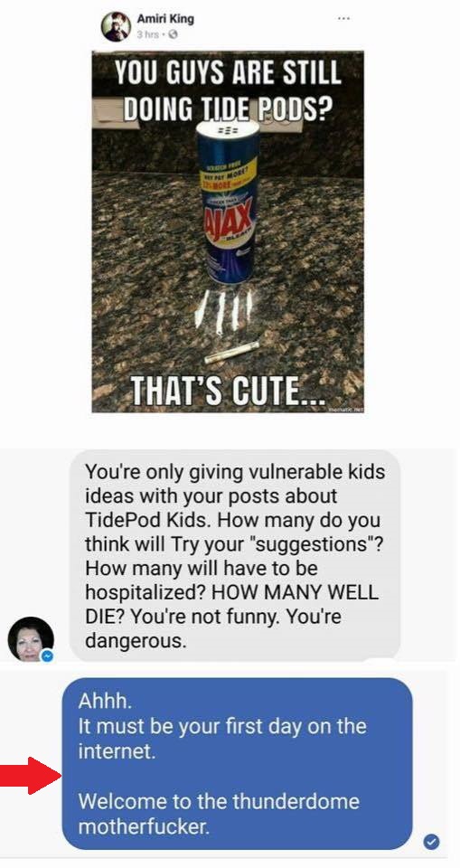Open the '3 hrs' post timestamp
This screenshot has width=460, height=868.
point(148,34)
